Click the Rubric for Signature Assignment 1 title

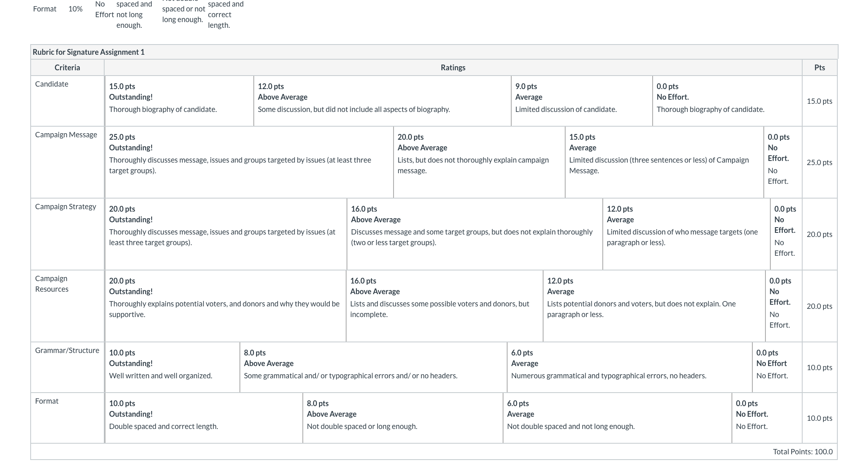point(89,52)
